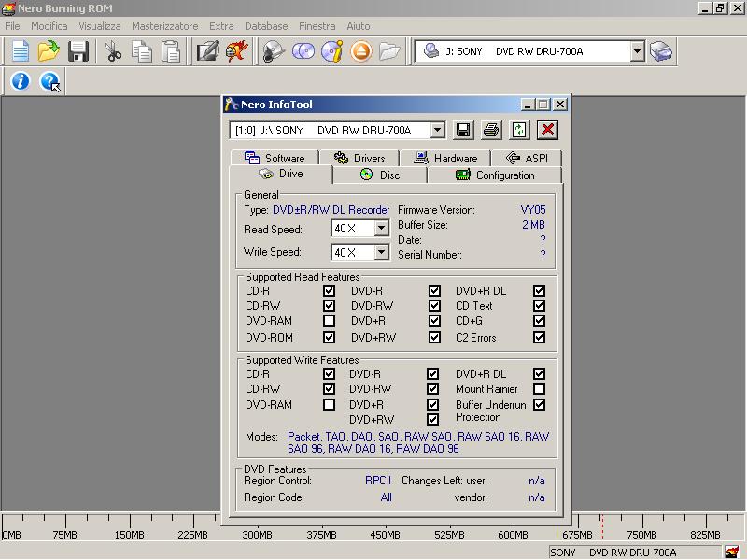This screenshot has width=747, height=560.
Task: Open the Visualizza menu
Action: click(100, 26)
